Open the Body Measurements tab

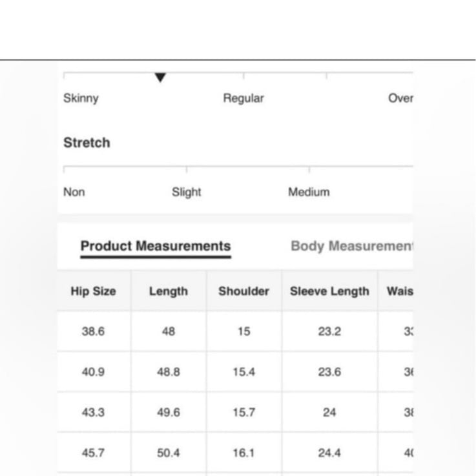pos(352,246)
